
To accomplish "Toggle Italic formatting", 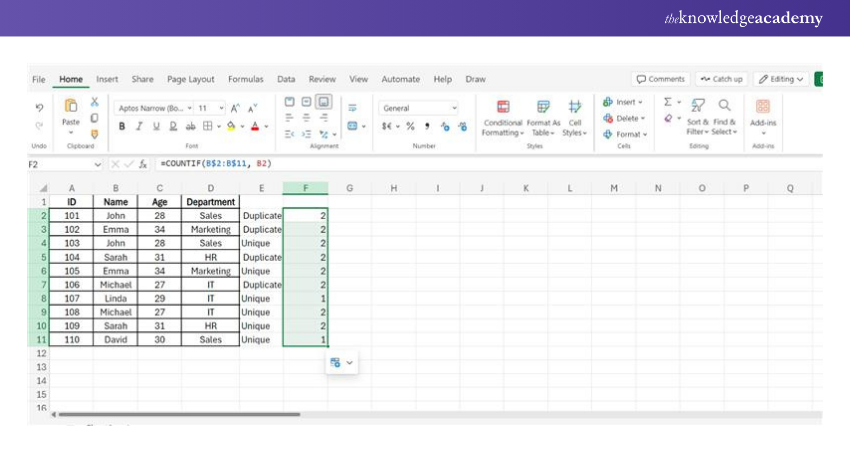I will [x=139, y=126].
